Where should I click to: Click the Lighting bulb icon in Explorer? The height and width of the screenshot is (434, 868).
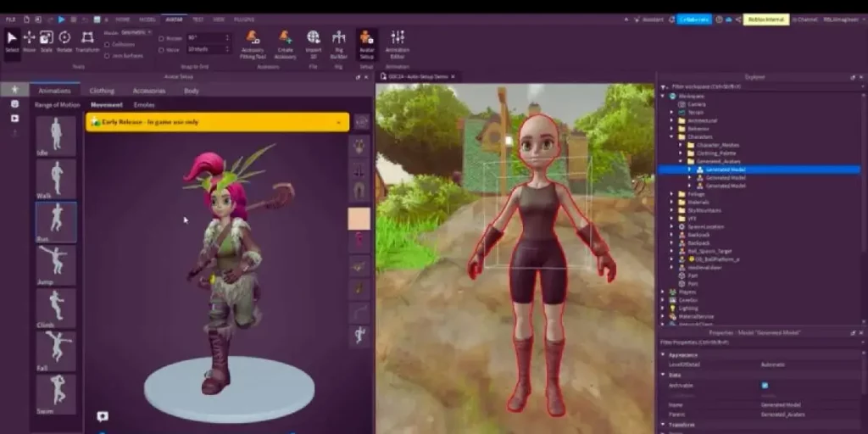672,308
